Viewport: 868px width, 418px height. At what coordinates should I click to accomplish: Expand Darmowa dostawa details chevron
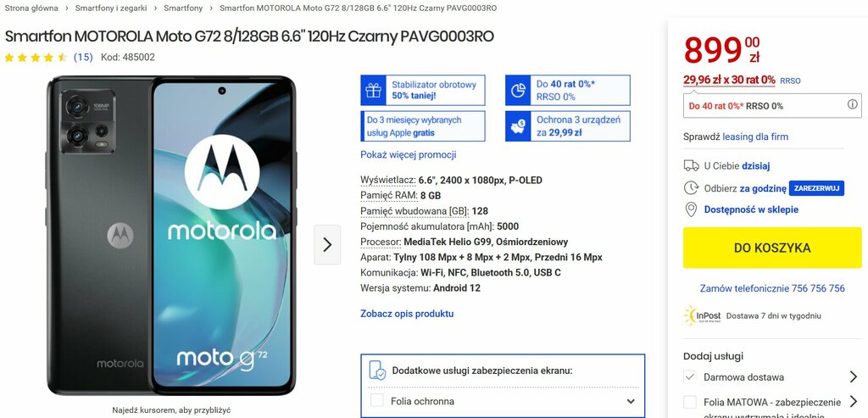(x=853, y=377)
